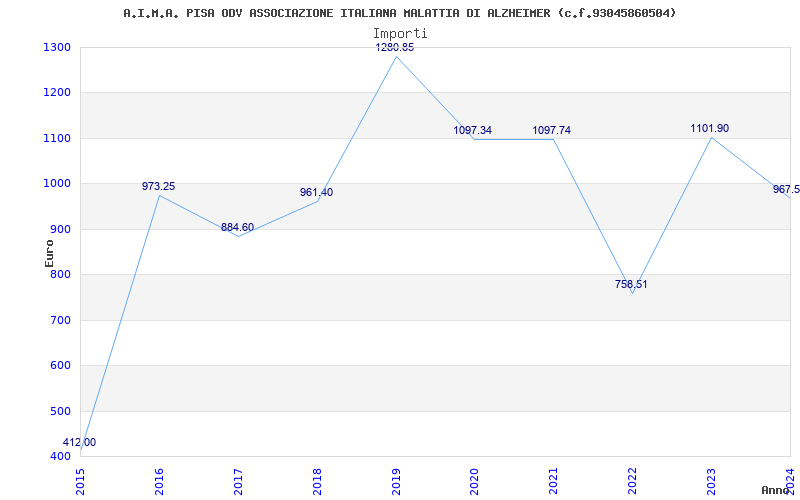The height and width of the screenshot is (500, 800).
Task: Select the 884.60 data label
Action: (237, 227)
